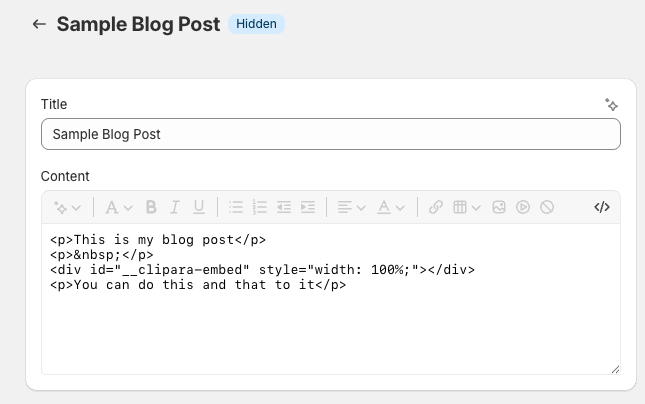
Task: Toggle underline formatting in the content toolbar
Action: click(199, 207)
